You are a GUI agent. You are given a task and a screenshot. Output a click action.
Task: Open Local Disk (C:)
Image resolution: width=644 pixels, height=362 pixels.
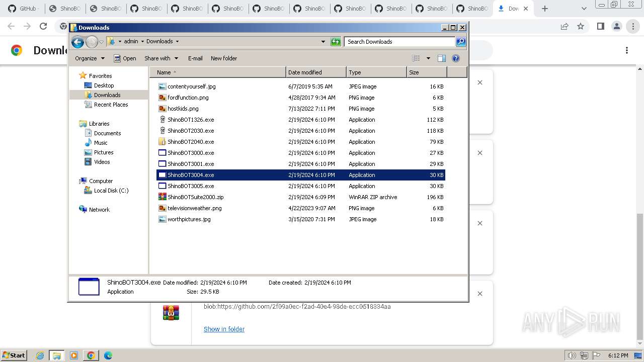[111, 191]
